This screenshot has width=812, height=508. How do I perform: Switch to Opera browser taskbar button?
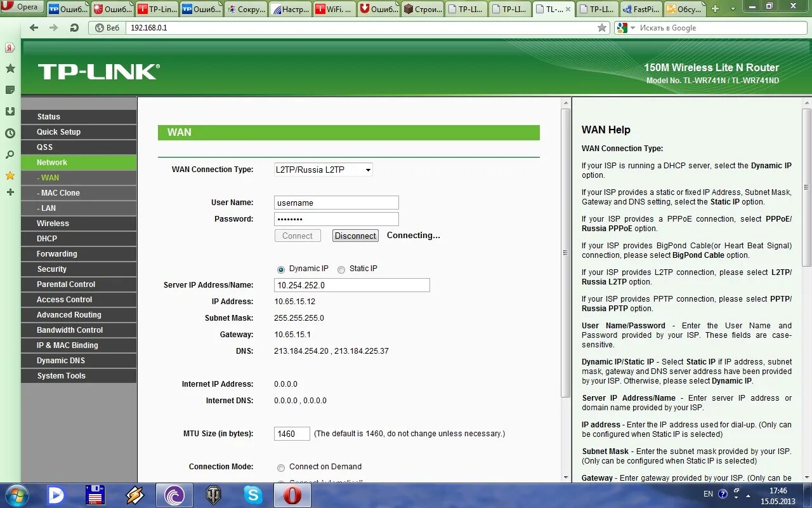tap(292, 495)
